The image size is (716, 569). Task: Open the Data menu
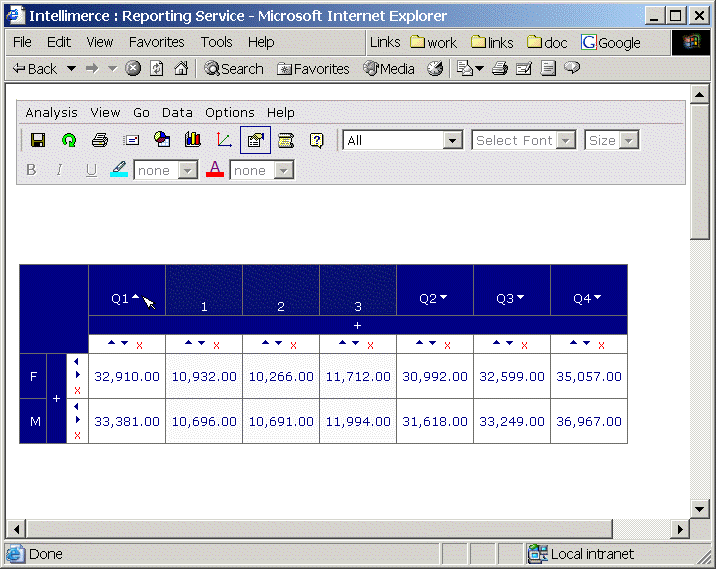[177, 112]
